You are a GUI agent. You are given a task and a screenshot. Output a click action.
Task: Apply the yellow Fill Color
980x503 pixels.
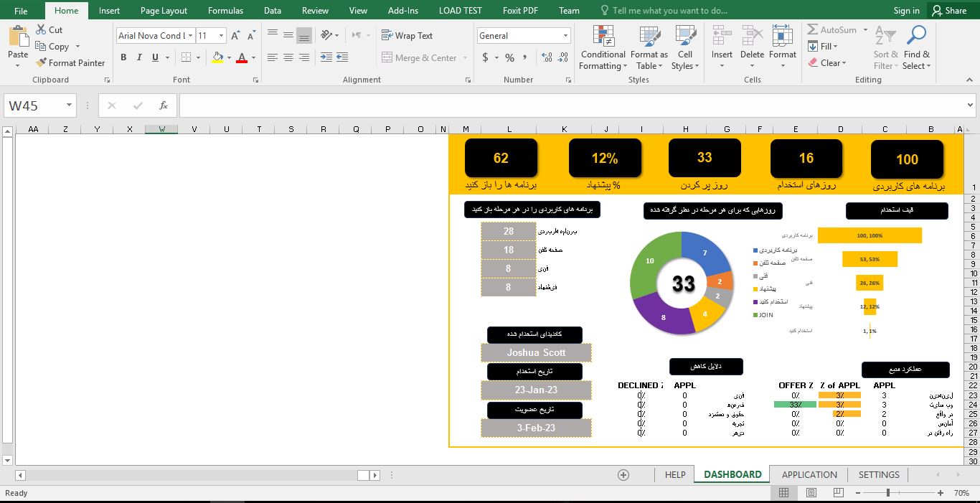(217, 57)
